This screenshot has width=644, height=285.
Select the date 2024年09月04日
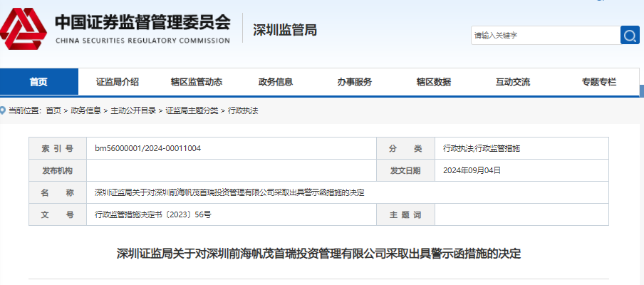pos(472,170)
